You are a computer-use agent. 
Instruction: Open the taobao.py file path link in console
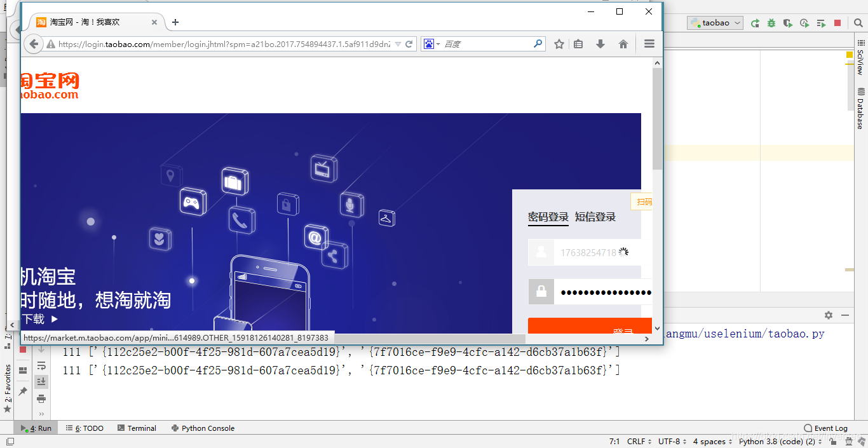(x=744, y=334)
